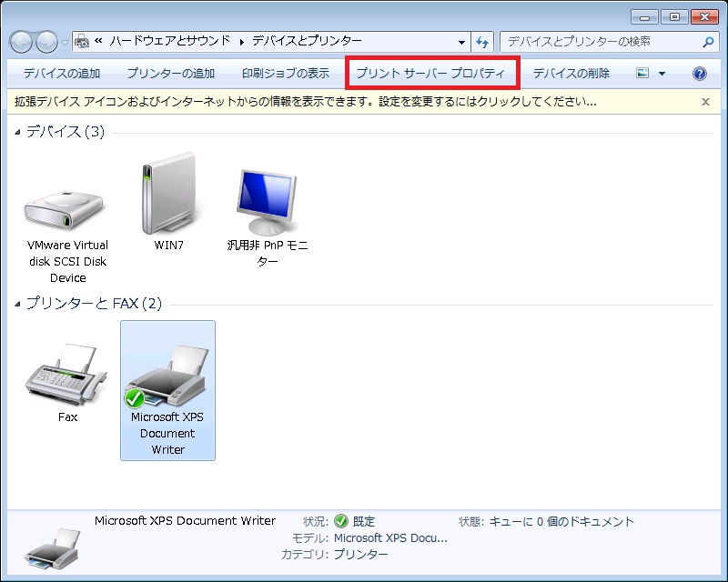This screenshot has width=728, height=582.
Task: Open the help question mark icon
Action: point(700,74)
